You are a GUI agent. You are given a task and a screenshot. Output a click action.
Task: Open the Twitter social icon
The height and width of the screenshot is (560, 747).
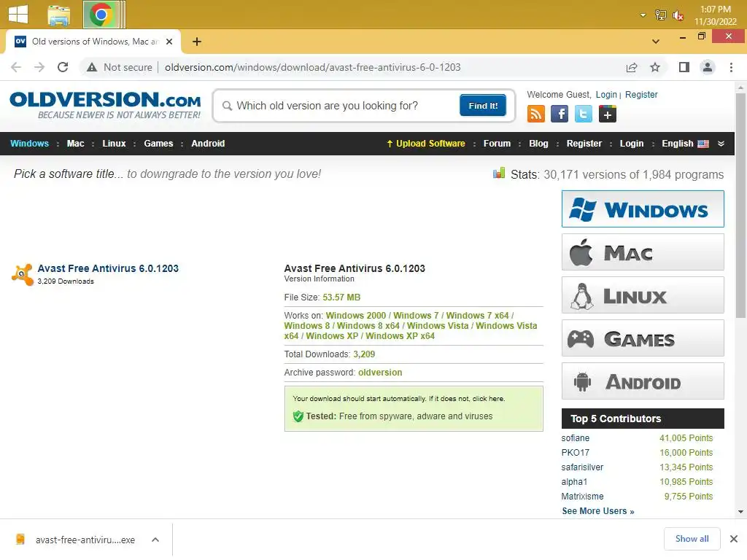coord(583,114)
